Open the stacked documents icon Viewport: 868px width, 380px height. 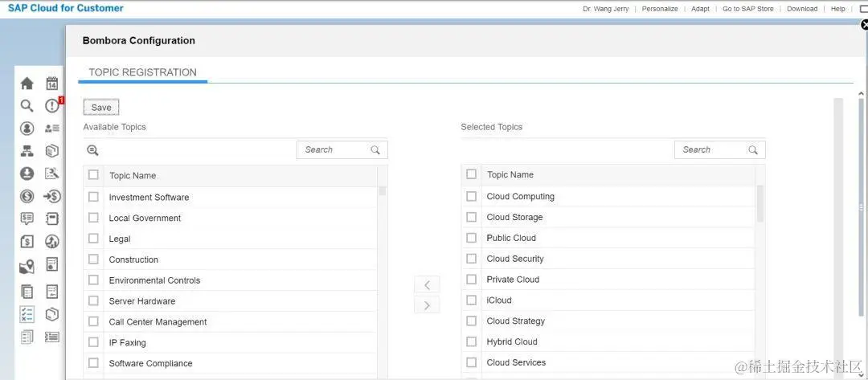tap(27, 292)
